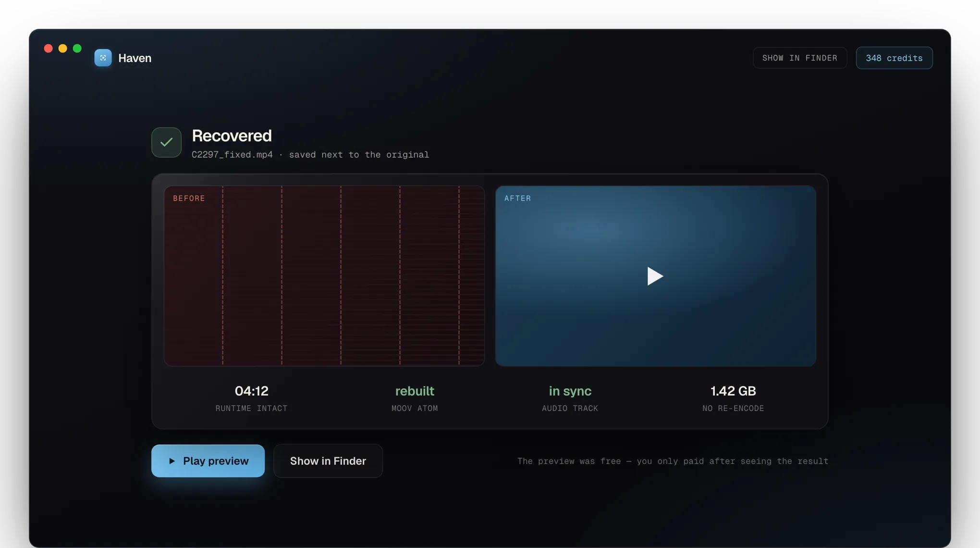Image resolution: width=980 pixels, height=548 pixels.
Task: Click the RUNTIME INTACT label
Action: click(x=251, y=409)
